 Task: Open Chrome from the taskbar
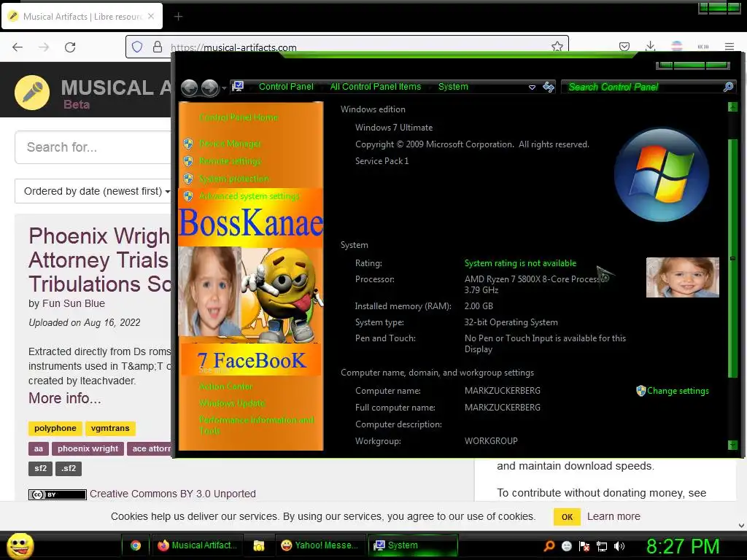(x=136, y=545)
